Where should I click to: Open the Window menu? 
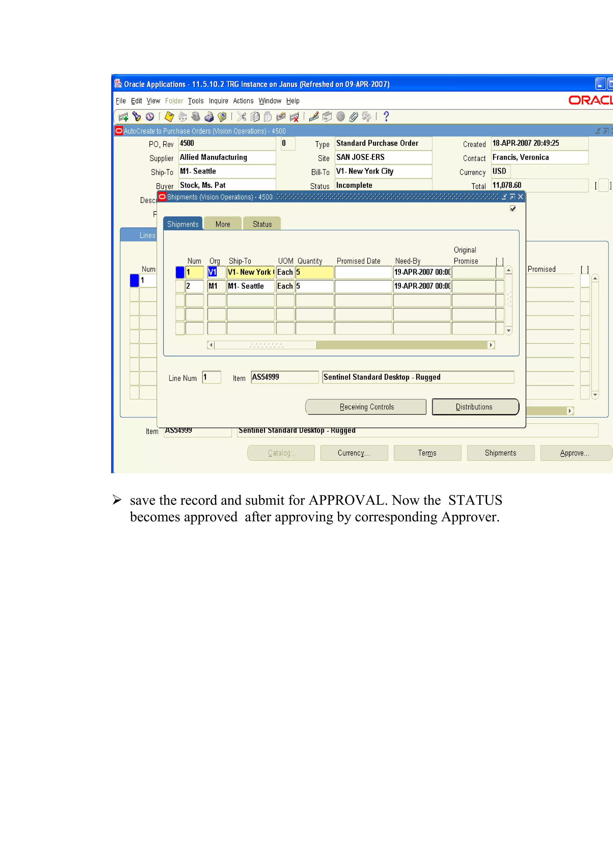270,101
